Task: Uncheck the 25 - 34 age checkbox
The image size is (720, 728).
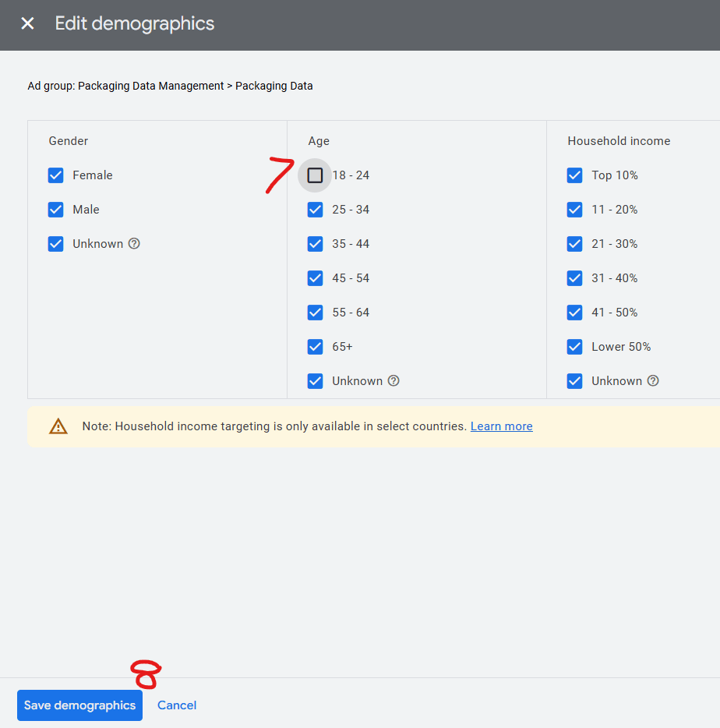Action: pyautogui.click(x=316, y=210)
